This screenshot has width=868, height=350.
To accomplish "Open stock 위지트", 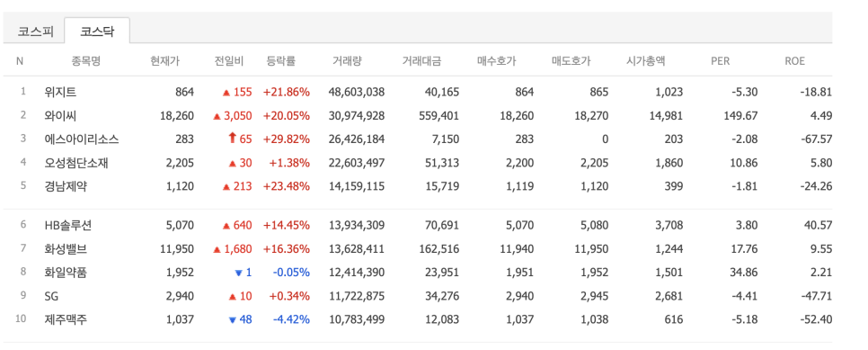I will point(60,92).
